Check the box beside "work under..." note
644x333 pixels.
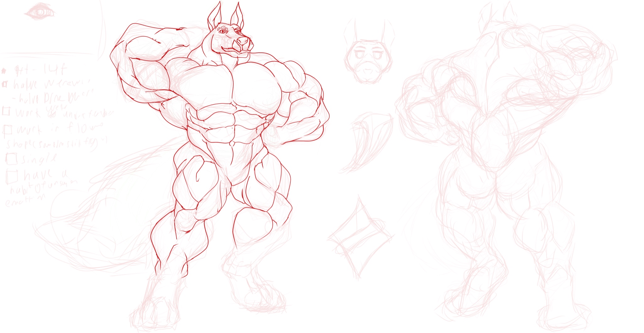6,111
